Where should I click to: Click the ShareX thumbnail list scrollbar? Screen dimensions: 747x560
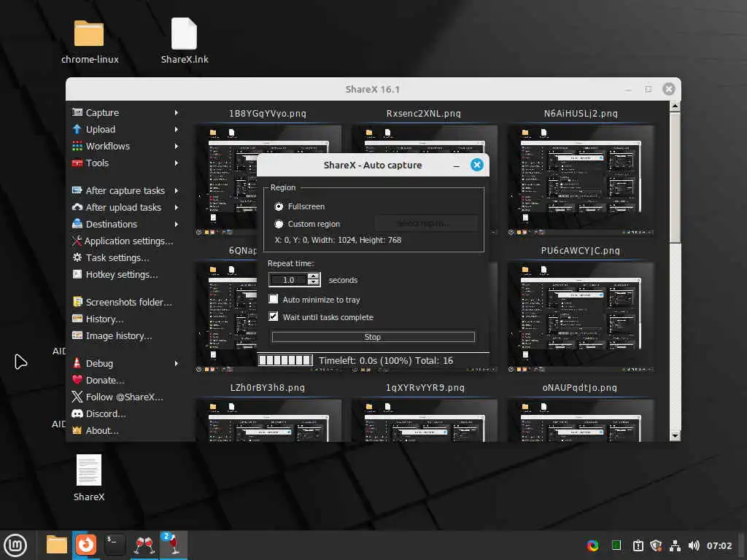coord(675,176)
